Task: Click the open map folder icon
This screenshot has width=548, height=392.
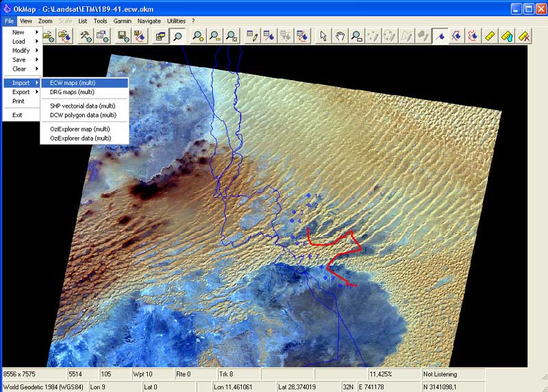Action: (x=49, y=36)
